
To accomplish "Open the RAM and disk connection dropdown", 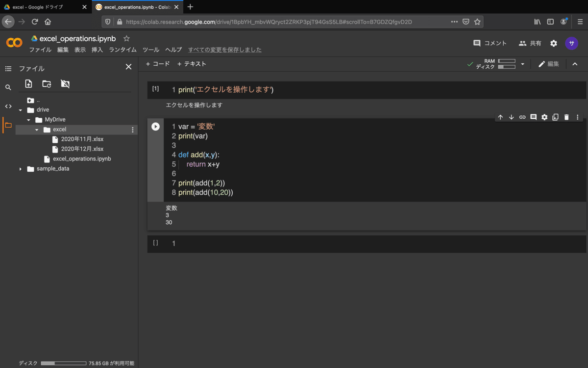I will [x=522, y=64].
